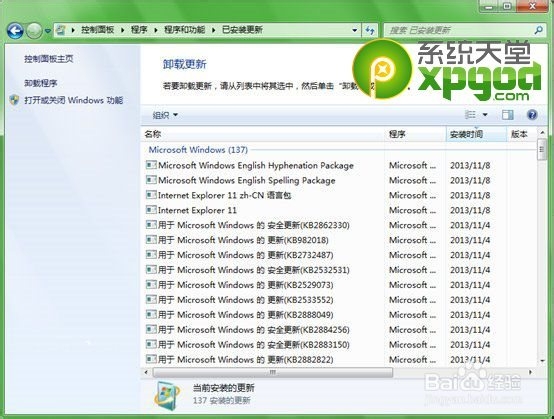Click the shield icon beside Windows 功能
Image resolution: width=554 pixels, height=419 pixels.
(14, 100)
